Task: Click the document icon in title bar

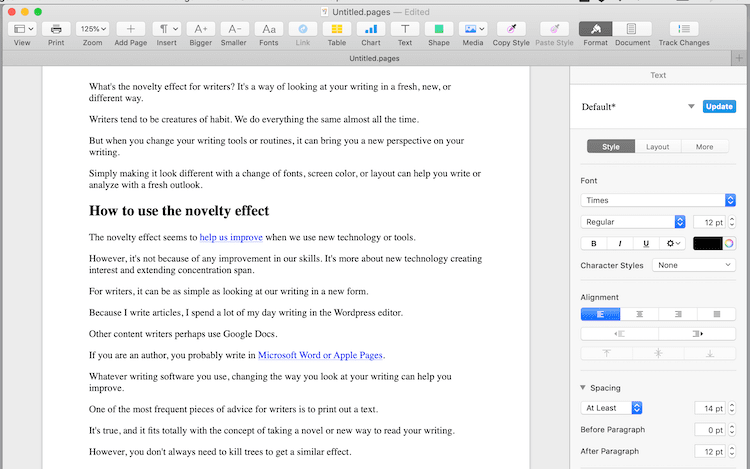Action: click(x=325, y=12)
